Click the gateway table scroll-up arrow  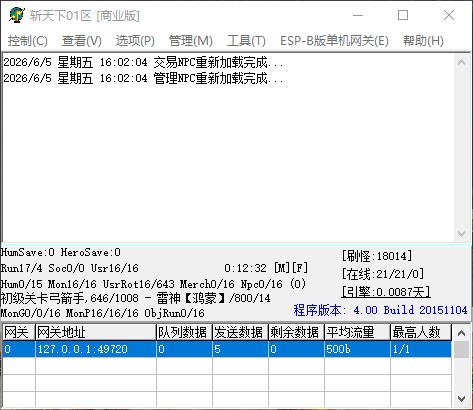462,333
